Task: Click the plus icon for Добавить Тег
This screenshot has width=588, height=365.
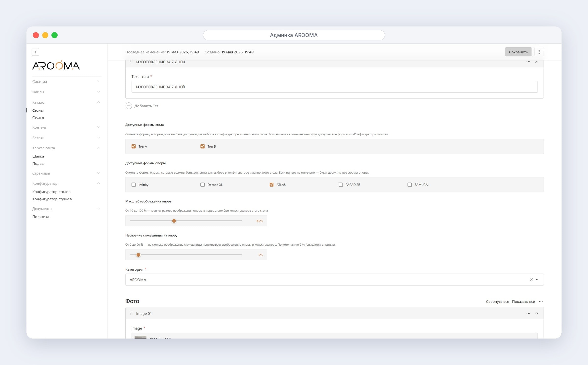Action: (x=129, y=106)
